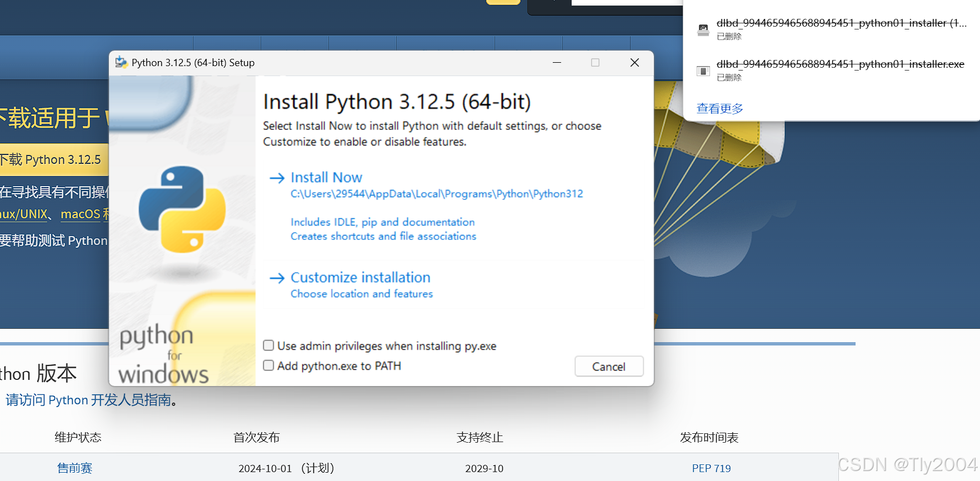Screen dimensions: 980x481
Task: Click Install Now option
Action: pos(326,178)
